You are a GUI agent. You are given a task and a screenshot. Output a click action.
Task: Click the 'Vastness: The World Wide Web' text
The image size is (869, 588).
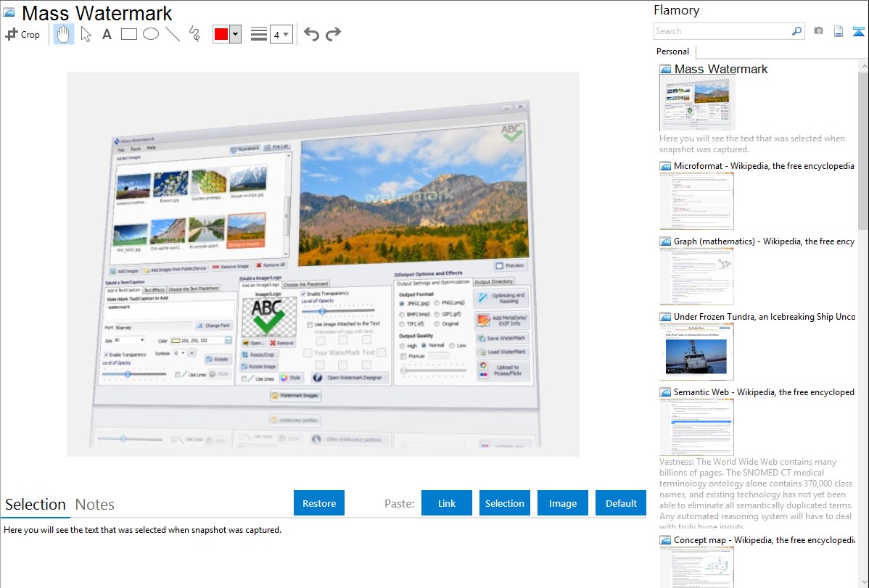[x=756, y=494]
